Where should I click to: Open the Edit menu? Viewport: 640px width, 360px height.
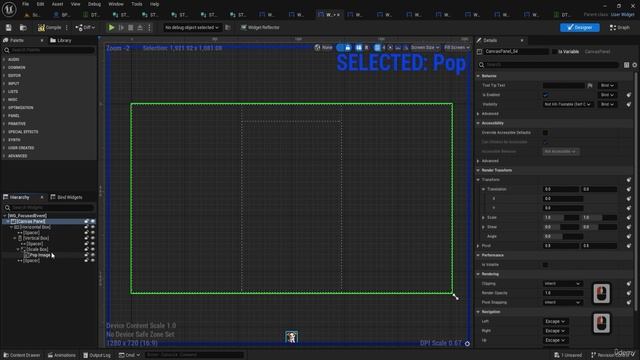coord(40,4)
